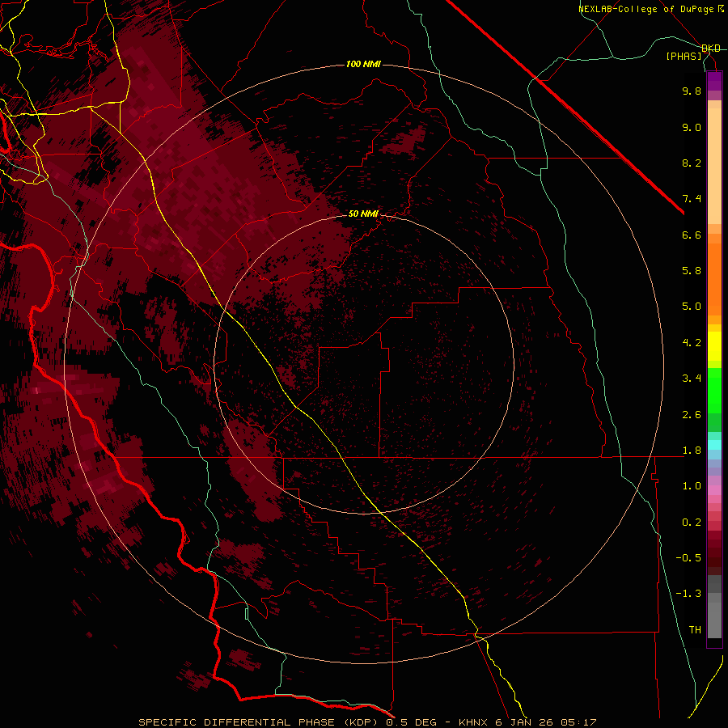Click the BKD label near the color scale
728x728 pixels.
point(711,49)
